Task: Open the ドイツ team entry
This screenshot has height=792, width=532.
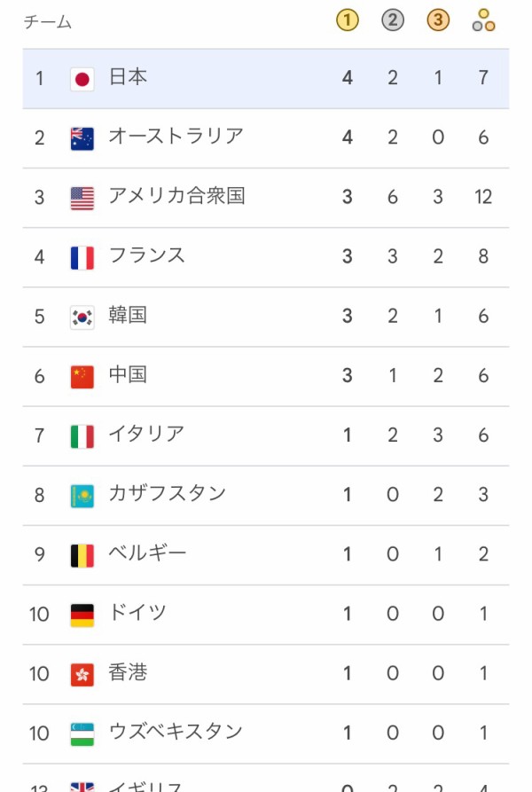Action: 137,613
